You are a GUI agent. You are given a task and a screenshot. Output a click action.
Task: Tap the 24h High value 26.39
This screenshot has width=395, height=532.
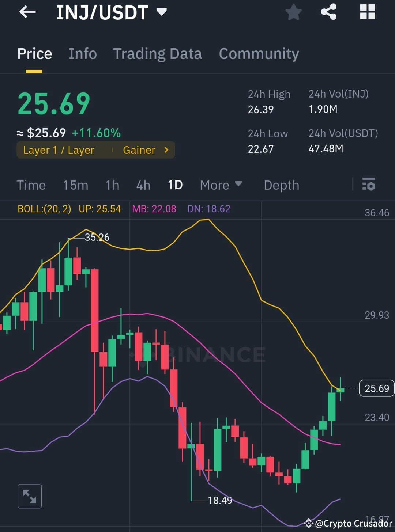click(x=260, y=109)
